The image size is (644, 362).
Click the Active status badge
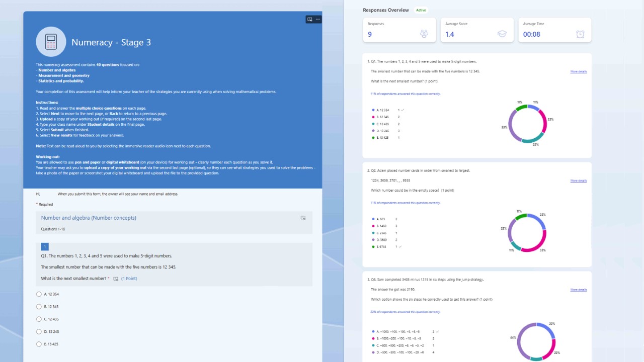point(421,10)
